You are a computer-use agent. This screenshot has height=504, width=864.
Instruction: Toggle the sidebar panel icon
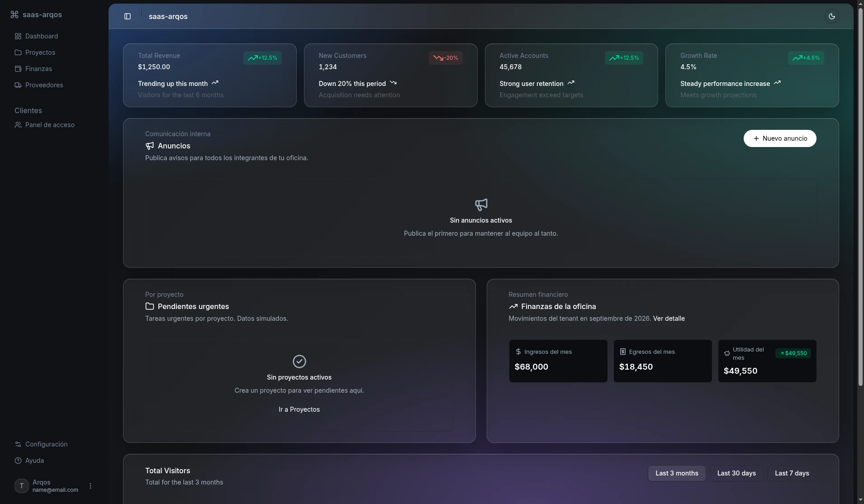click(x=128, y=16)
